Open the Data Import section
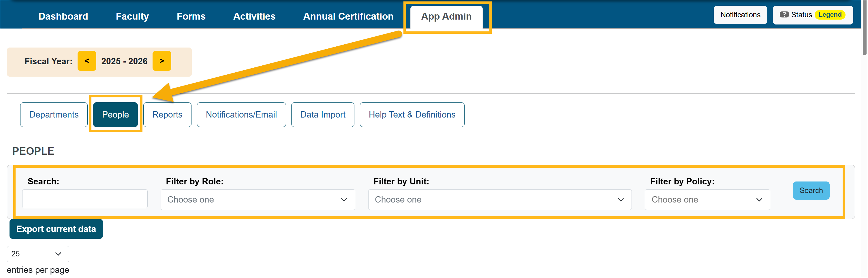 coord(322,115)
